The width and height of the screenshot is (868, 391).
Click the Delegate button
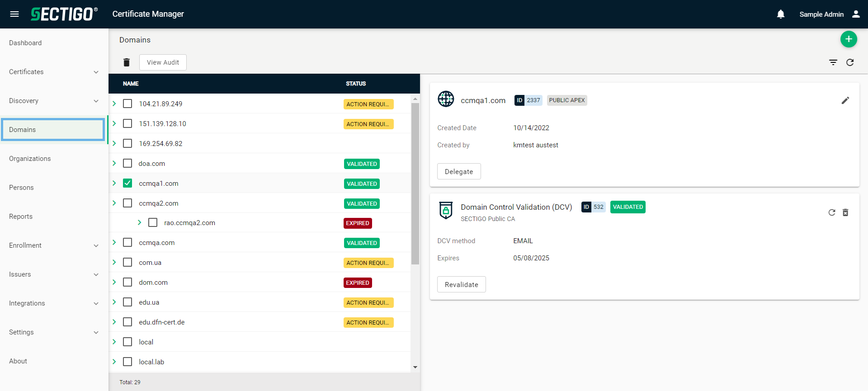[x=459, y=172]
